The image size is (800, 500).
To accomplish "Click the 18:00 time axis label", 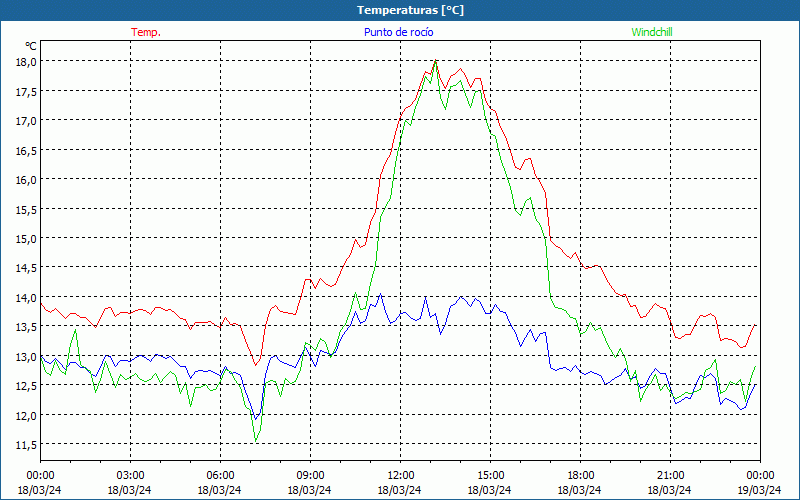I will coord(581,476).
